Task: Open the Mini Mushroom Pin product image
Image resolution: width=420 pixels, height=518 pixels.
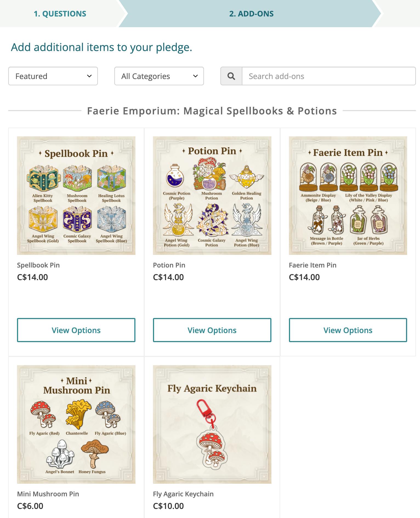Action: 76,424
